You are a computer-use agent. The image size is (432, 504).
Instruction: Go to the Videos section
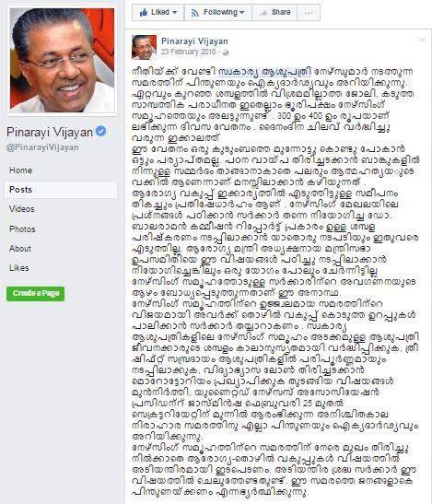tap(21, 209)
